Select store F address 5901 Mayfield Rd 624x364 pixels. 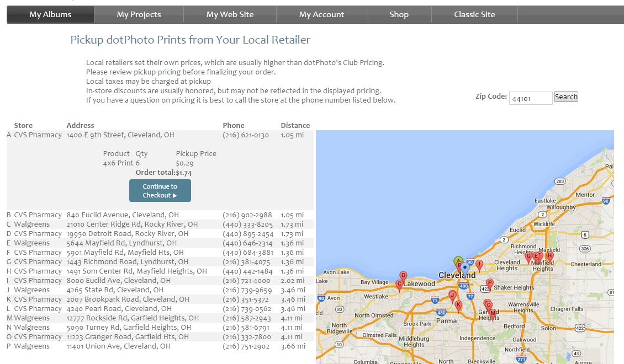(125, 253)
